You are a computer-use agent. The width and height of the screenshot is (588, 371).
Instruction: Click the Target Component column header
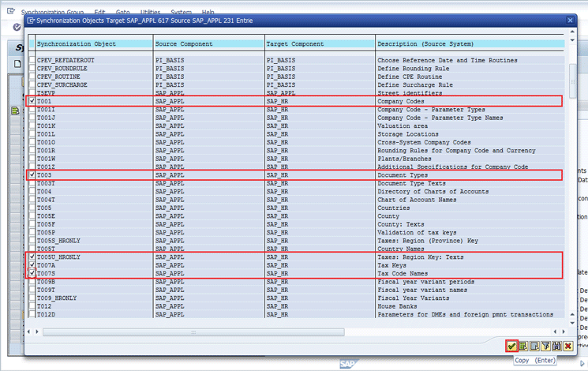tap(319, 44)
